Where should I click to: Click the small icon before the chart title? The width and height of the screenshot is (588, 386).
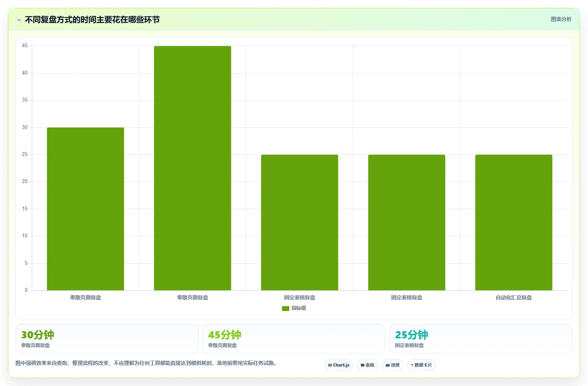(x=19, y=20)
